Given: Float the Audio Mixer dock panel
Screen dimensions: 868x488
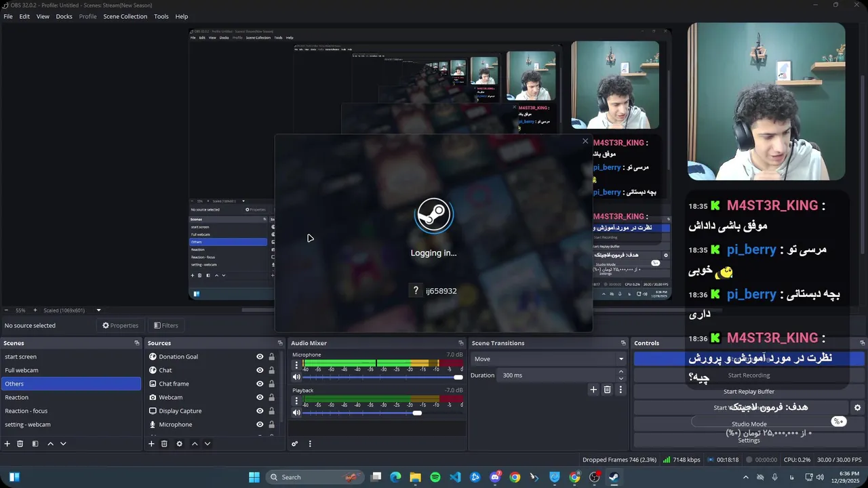Looking at the screenshot, I should point(461,343).
